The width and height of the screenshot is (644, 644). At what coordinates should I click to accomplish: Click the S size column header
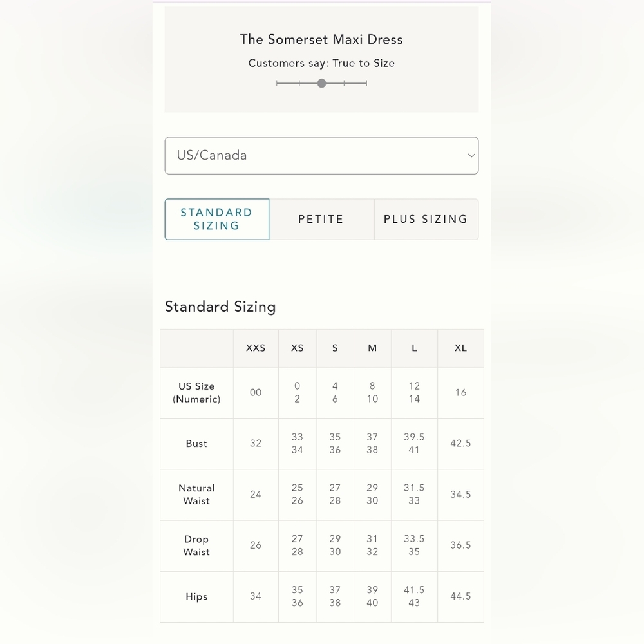335,348
